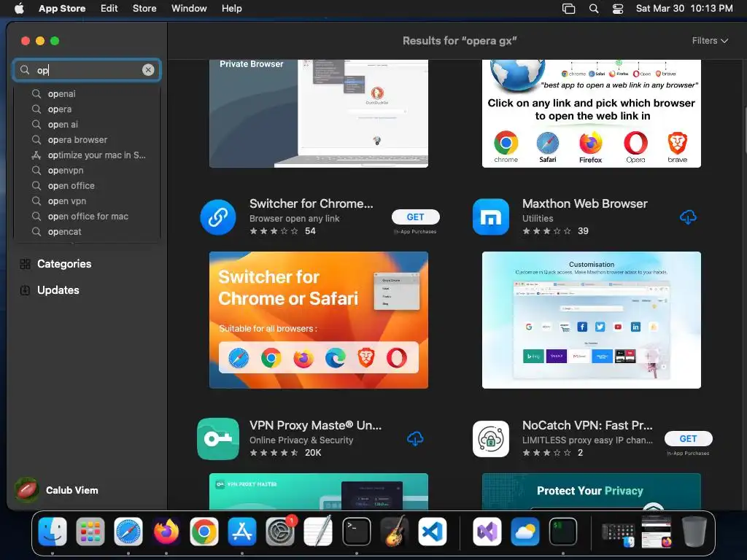This screenshot has height=560, width=747.
Task: Get Switcher for Chrome app
Action: pos(415,217)
